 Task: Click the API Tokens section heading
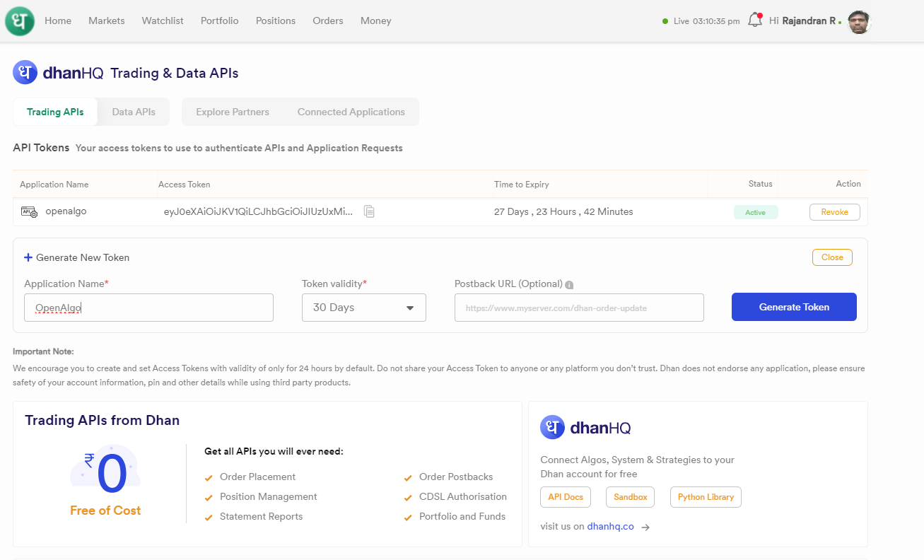[41, 148]
